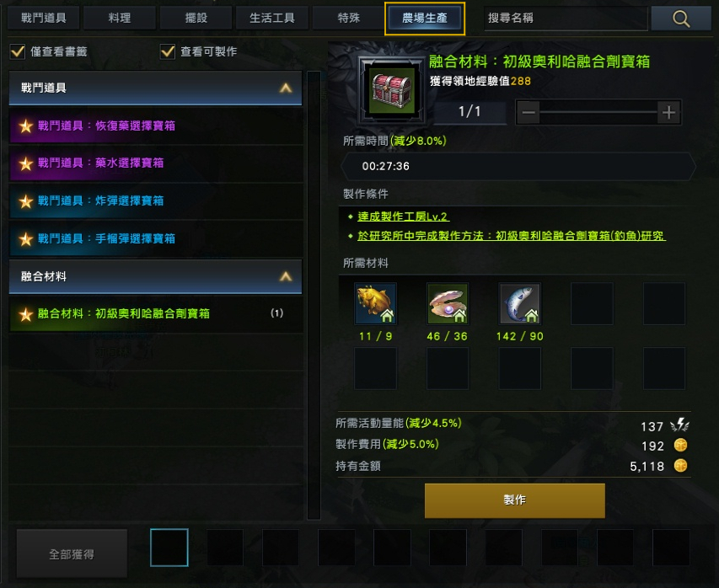
Task: Toggle bookmark star on 炸彈選擇寶箱
Action: pyautogui.click(x=25, y=201)
